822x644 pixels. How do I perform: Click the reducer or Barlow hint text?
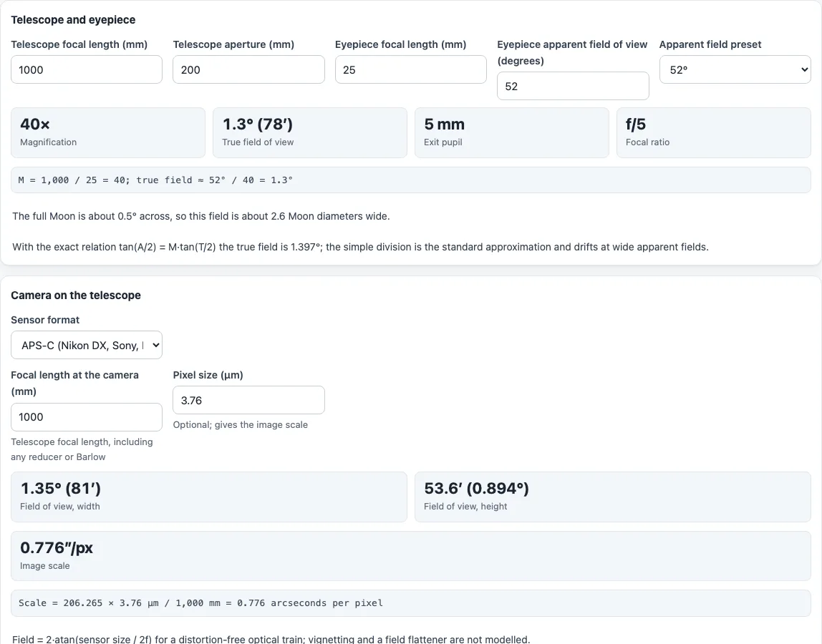(x=82, y=449)
